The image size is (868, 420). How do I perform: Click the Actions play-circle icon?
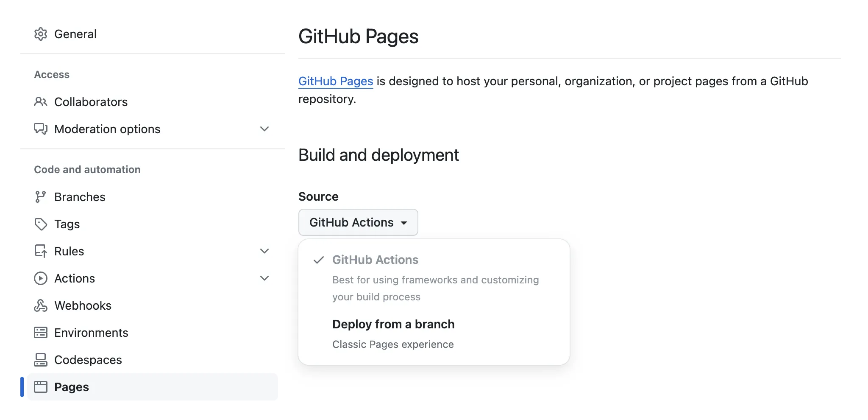click(41, 278)
